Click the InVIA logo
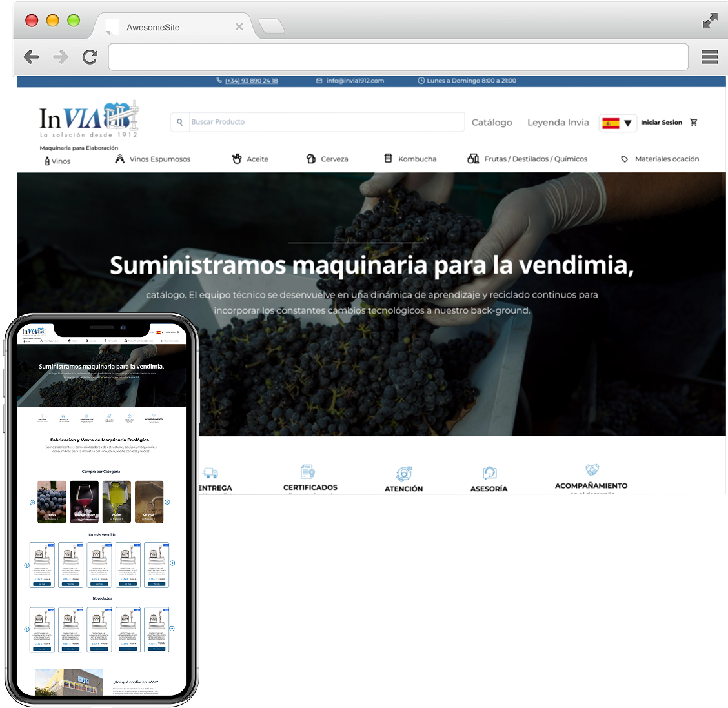The width and height of the screenshot is (728, 708). pos(89,119)
